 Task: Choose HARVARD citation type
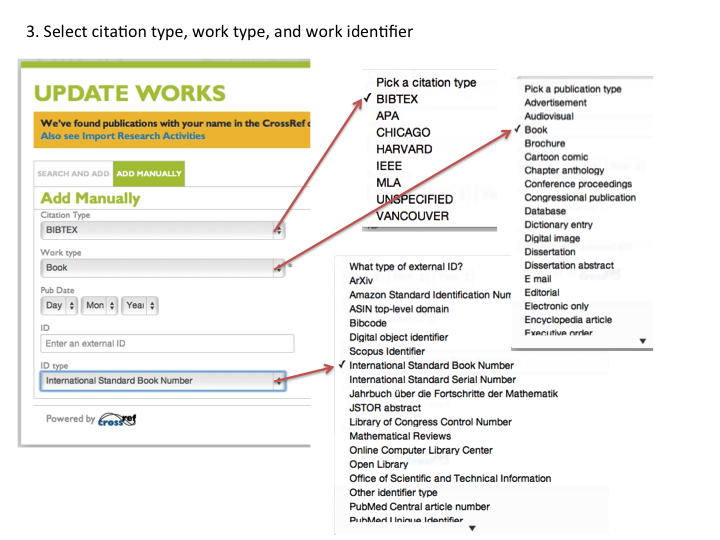tap(404, 149)
